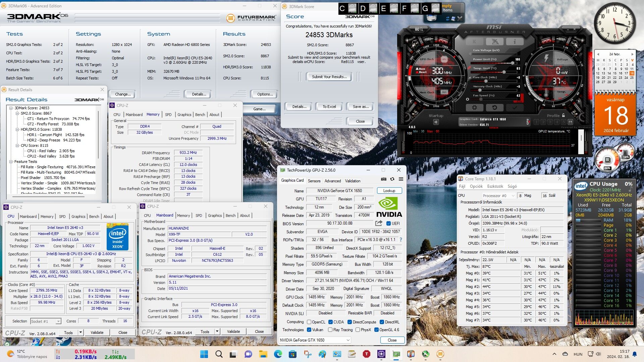Open the Afterburner information i button
The height and width of the screenshot is (362, 644).
pos(515,42)
